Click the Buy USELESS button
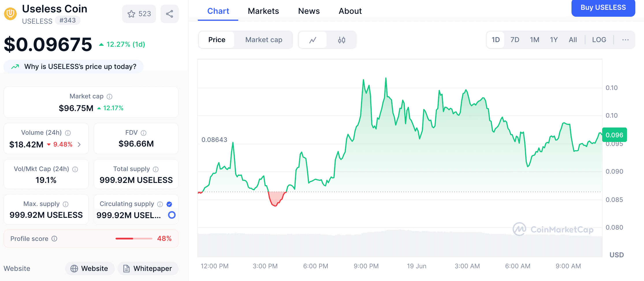Viewport: 644px width, 281px height. [603, 8]
